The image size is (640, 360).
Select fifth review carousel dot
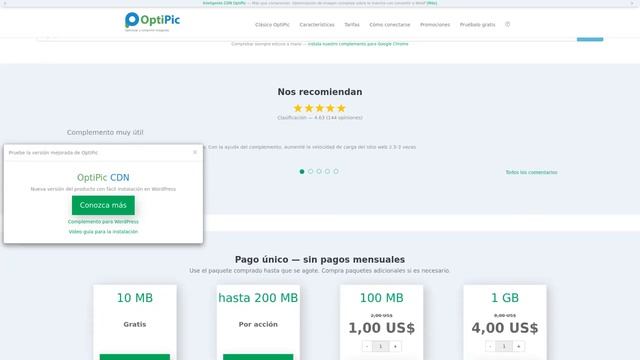click(336, 171)
